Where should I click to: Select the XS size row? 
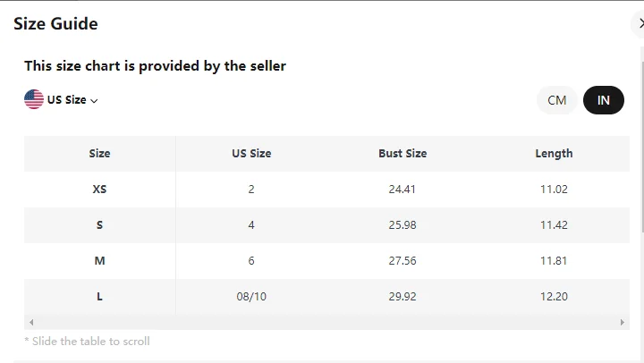point(99,190)
